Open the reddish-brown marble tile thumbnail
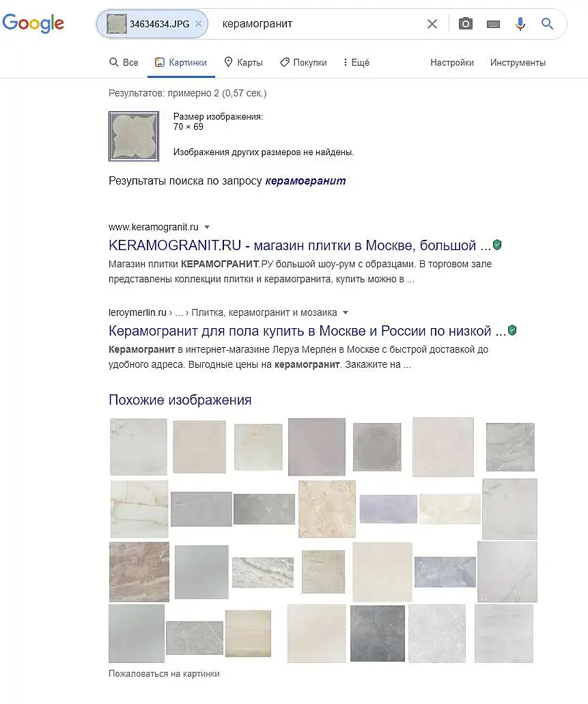 point(139,571)
